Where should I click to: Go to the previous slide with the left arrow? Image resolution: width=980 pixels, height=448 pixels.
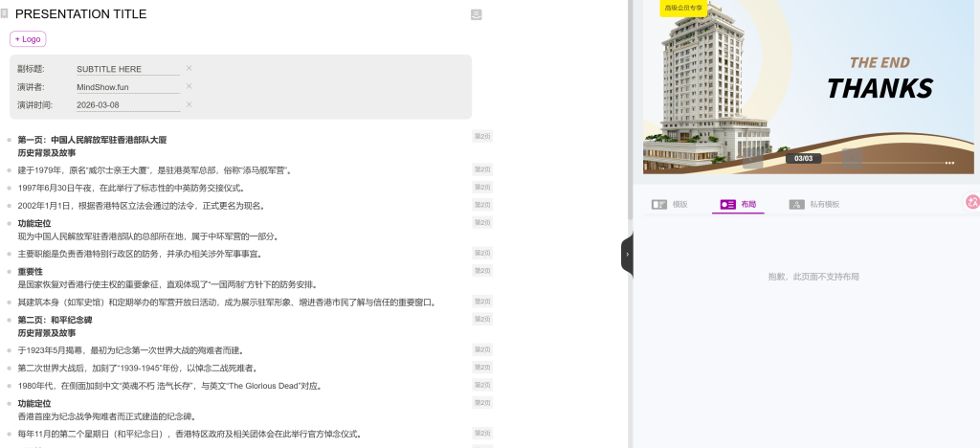pyautogui.click(x=752, y=159)
